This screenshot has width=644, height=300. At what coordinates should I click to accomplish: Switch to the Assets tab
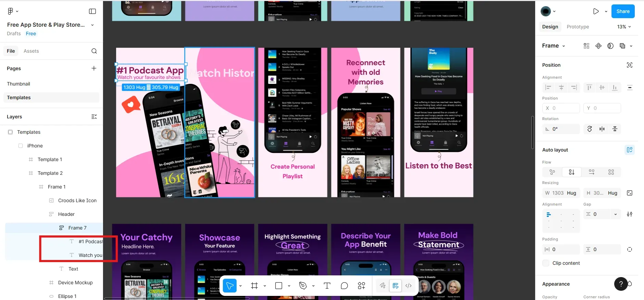(x=31, y=51)
